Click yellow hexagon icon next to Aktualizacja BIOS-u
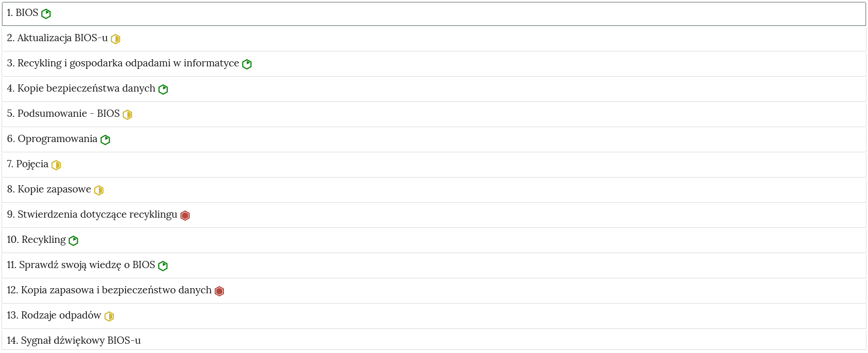The width and height of the screenshot is (868, 353). coord(115,39)
